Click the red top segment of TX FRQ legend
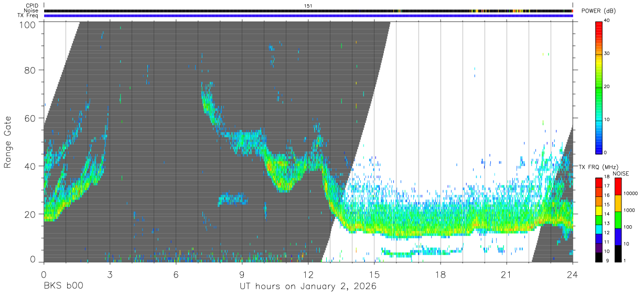This screenshot has height=297, width=644. pos(599,182)
